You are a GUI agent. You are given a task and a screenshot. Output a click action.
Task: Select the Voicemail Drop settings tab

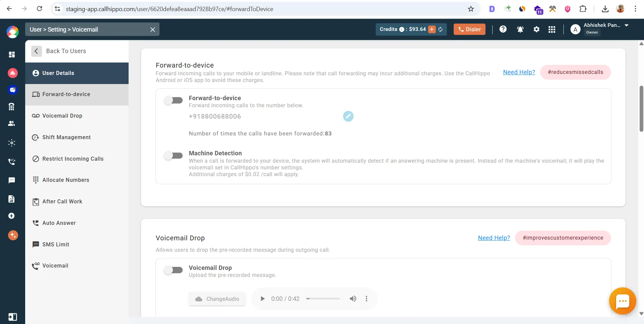point(62,116)
